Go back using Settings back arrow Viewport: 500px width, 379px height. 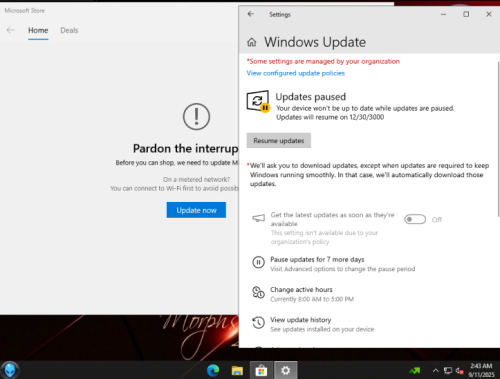coord(251,14)
